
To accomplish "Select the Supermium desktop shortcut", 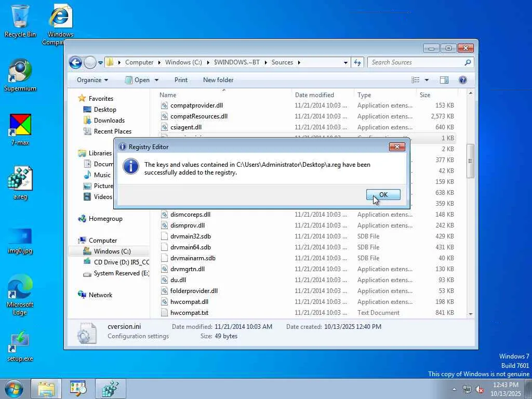I will (20, 75).
